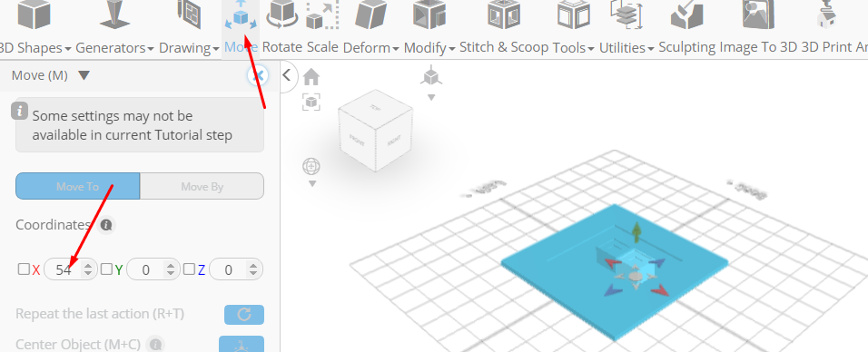
Task: Click the Y value stepper arrows
Action: point(171,269)
